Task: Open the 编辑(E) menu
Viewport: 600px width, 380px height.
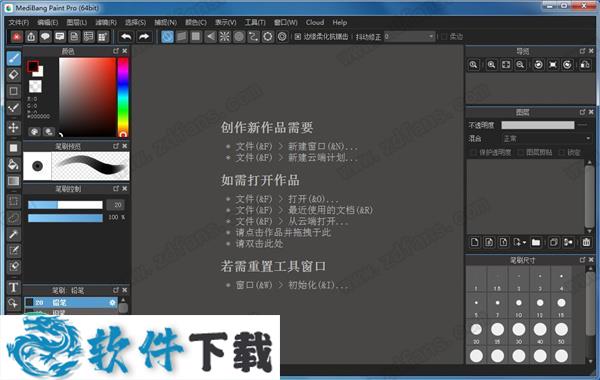Action: coord(47,22)
